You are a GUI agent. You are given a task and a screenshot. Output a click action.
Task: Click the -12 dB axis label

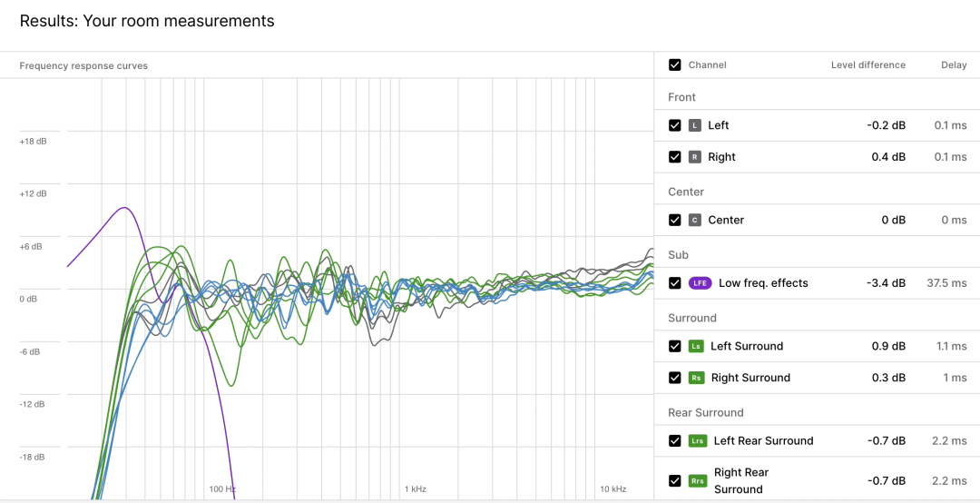click(32, 404)
